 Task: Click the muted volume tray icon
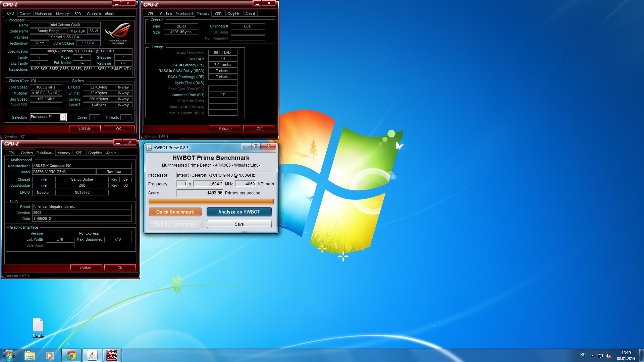coord(608,356)
